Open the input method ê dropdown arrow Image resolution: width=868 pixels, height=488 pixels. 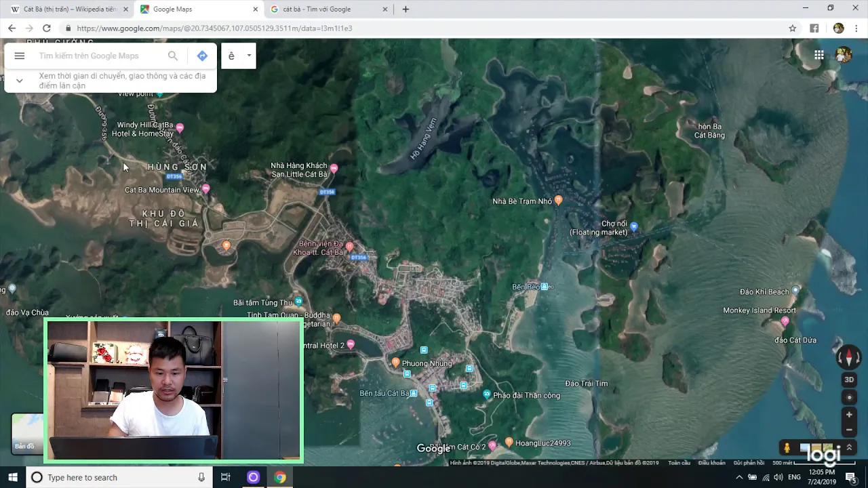pyautogui.click(x=249, y=56)
